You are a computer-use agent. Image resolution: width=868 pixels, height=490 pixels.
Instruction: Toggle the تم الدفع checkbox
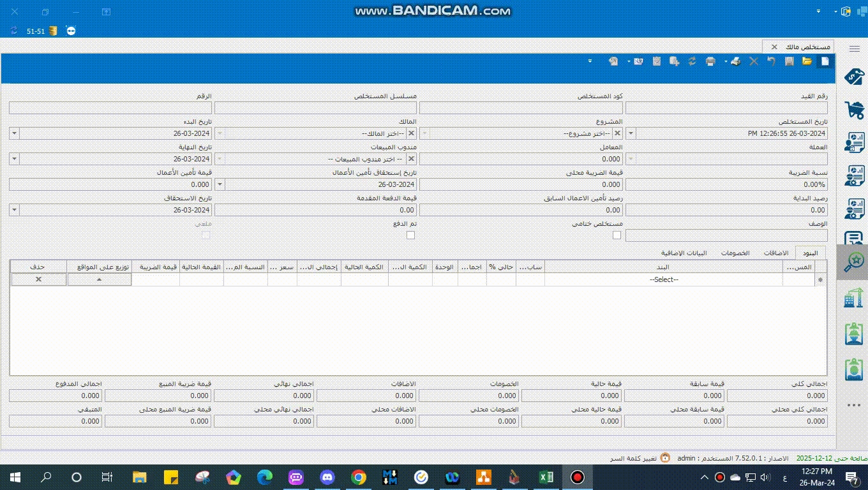pos(410,235)
